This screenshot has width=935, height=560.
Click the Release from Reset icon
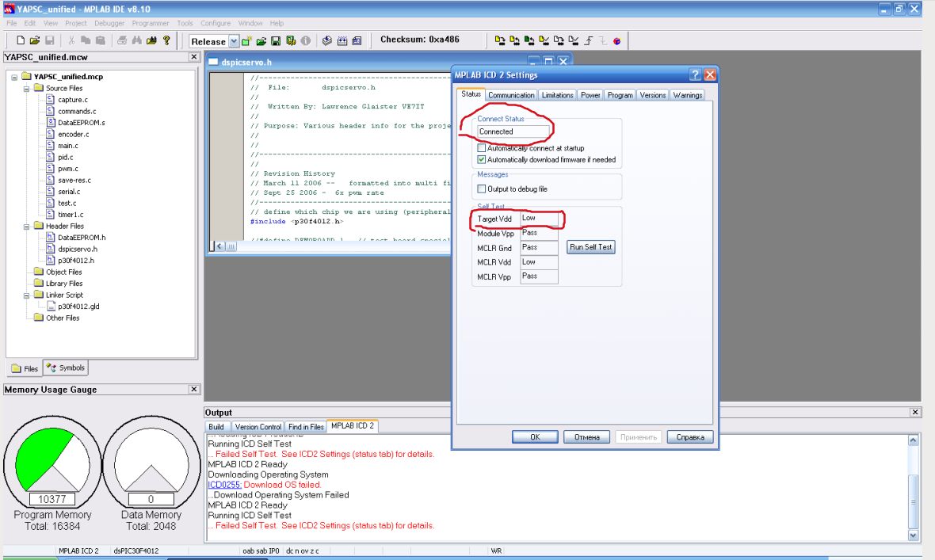[589, 40]
